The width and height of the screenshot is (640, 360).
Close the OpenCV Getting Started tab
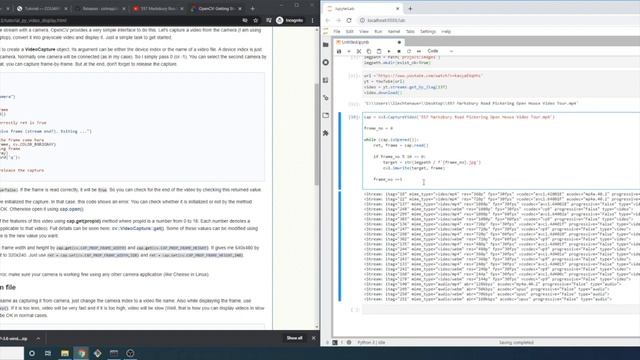point(240,9)
